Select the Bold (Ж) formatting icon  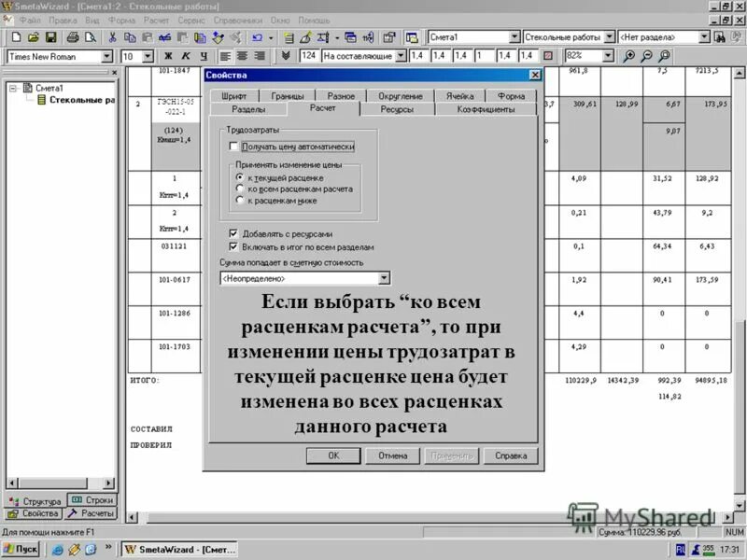(x=168, y=54)
